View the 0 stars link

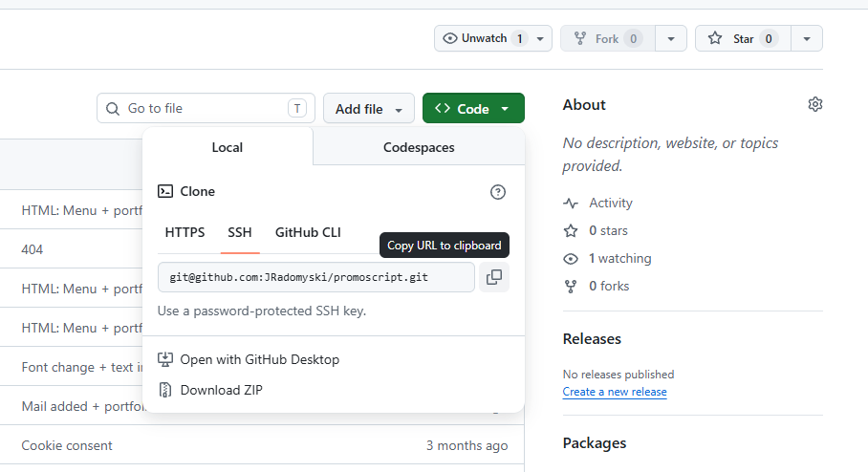coord(608,230)
